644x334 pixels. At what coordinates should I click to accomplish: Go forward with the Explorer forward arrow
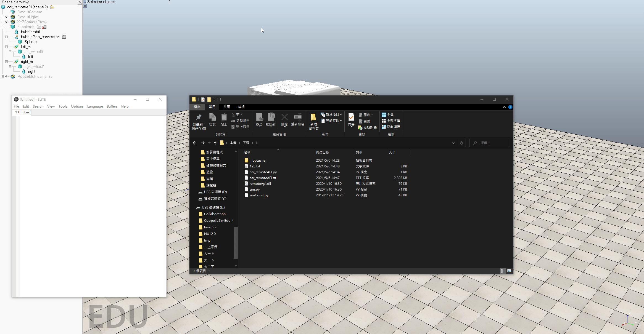[x=203, y=143]
